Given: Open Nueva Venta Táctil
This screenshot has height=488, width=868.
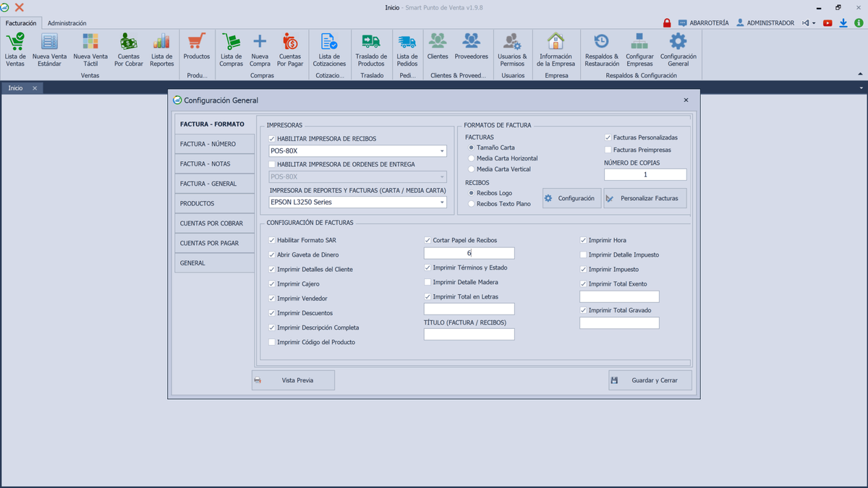Looking at the screenshot, I should click(90, 50).
